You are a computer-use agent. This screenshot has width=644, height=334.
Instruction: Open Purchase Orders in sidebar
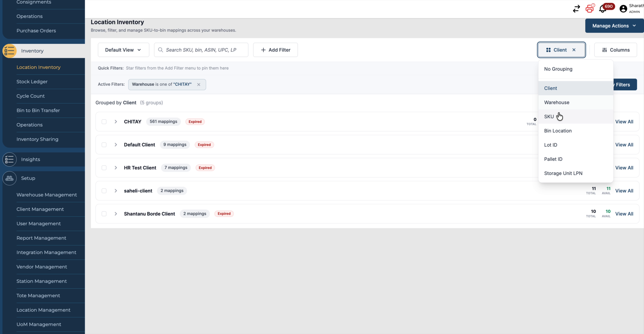click(x=36, y=31)
